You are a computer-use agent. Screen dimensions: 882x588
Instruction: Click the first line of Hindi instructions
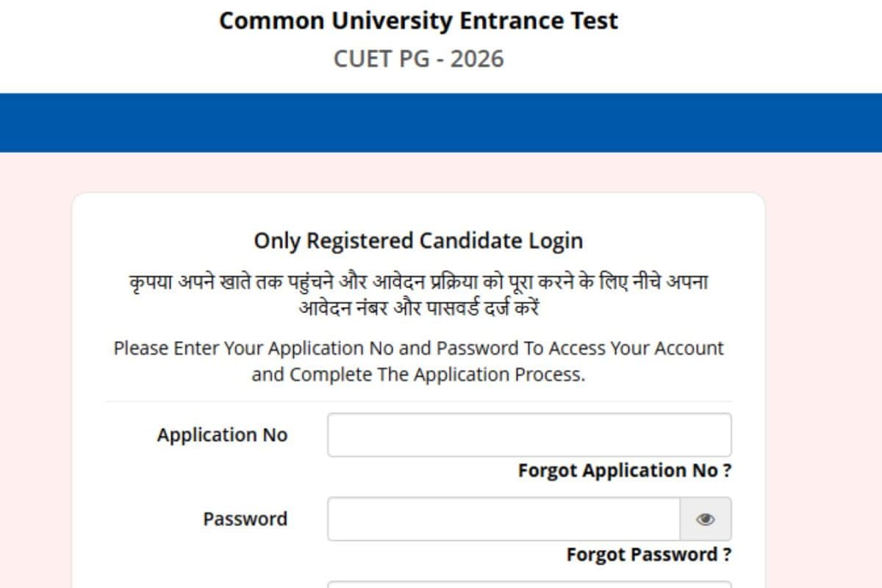pyautogui.click(x=418, y=282)
